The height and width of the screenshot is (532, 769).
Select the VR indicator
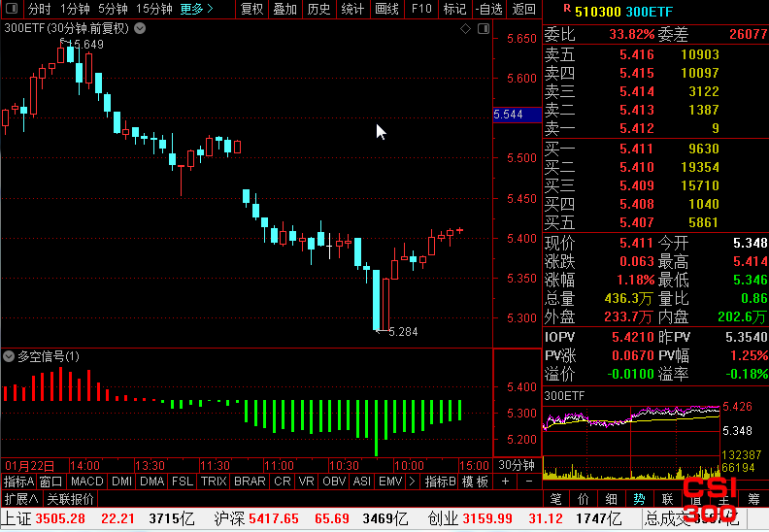coord(307,482)
